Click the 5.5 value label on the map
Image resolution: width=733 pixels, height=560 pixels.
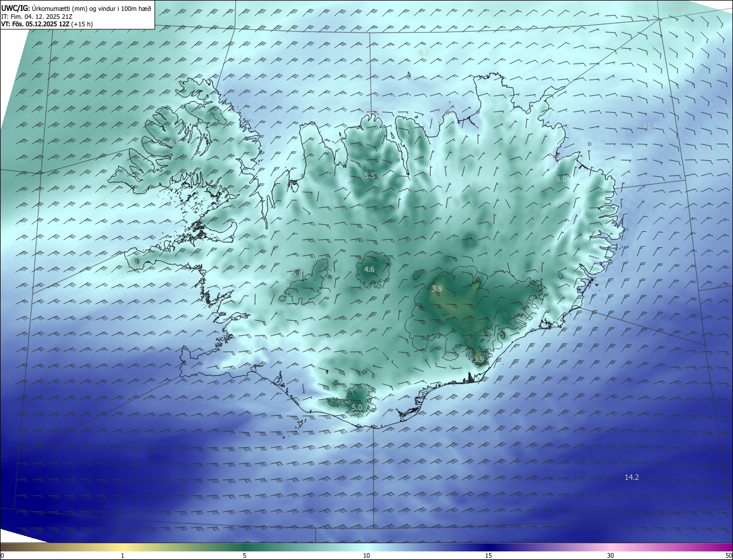tap(369, 175)
